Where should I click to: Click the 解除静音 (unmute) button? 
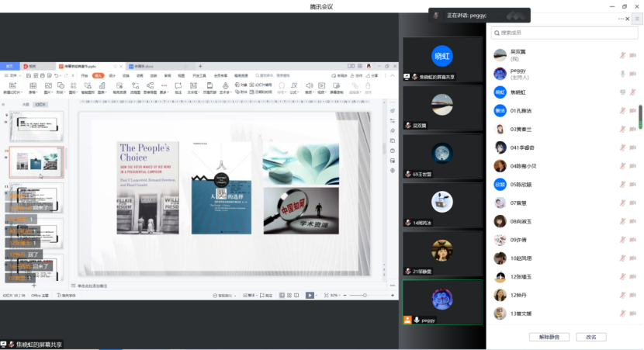tap(549, 337)
